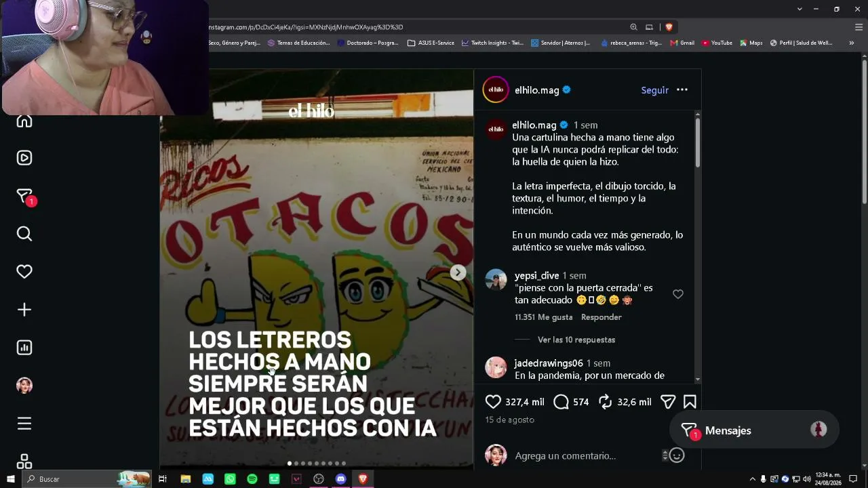Screen dimensions: 868x488
Task: Open own profile avatar in sidebar
Action: point(24,386)
